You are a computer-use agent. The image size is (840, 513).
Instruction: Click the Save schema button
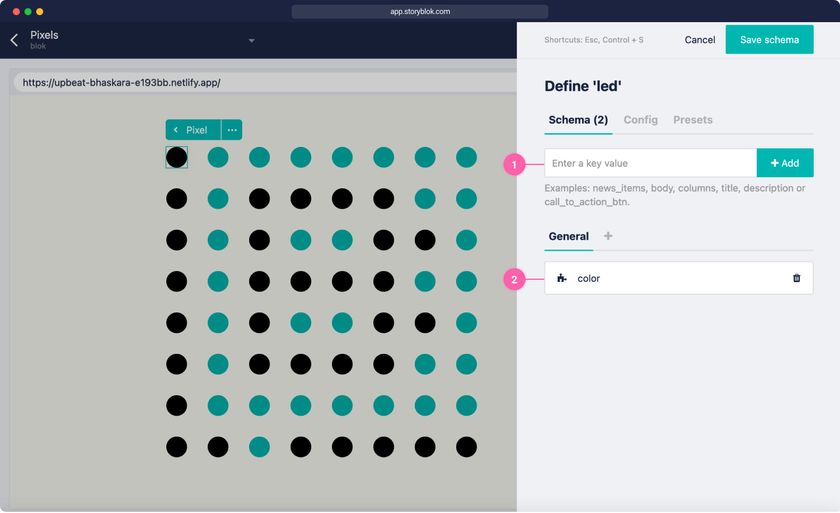769,40
